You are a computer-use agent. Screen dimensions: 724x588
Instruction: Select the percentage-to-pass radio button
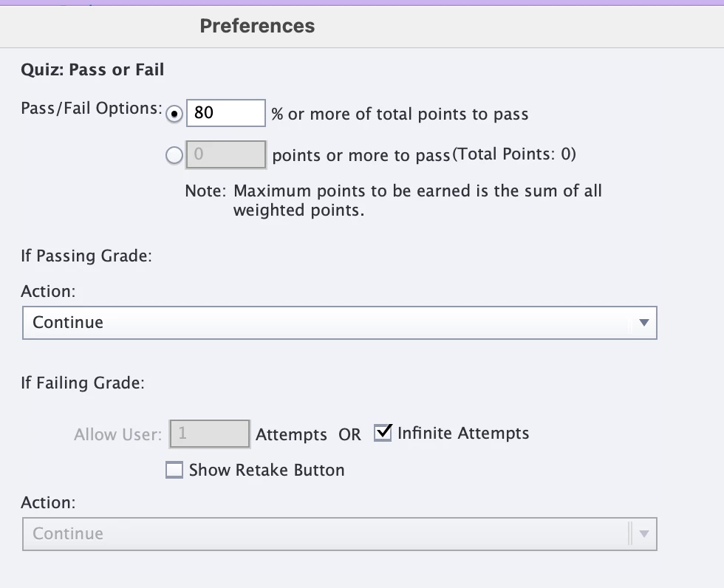pyautogui.click(x=174, y=114)
